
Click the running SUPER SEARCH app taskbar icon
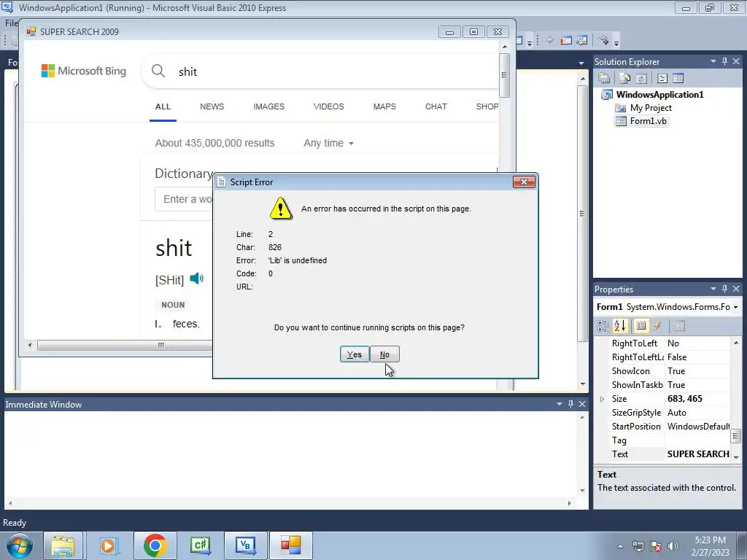[290, 545]
